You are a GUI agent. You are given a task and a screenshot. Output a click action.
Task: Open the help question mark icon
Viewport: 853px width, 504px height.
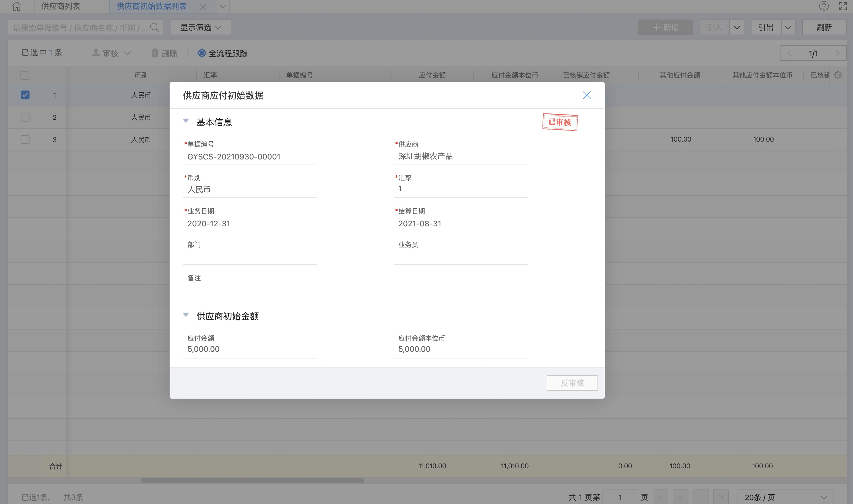tap(823, 6)
